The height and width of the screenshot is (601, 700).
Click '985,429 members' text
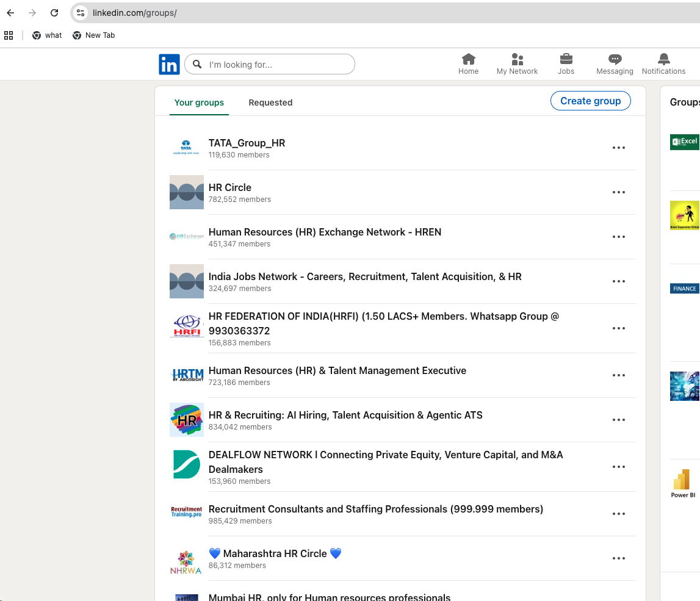point(240,521)
